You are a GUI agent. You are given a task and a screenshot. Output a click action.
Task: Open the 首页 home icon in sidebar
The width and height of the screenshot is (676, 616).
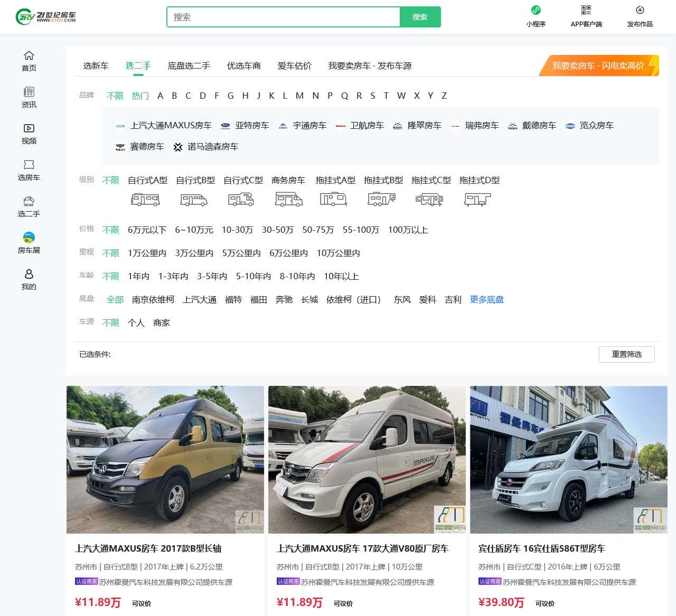pyautogui.click(x=29, y=55)
